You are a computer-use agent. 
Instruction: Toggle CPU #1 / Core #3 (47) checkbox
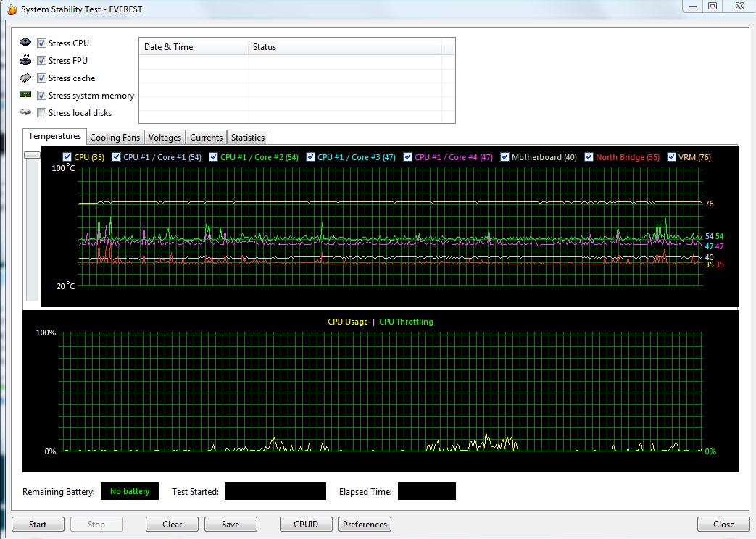[x=310, y=156]
